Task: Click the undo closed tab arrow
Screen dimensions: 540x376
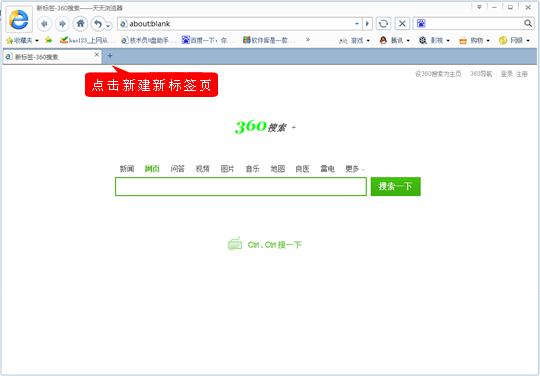Action: [x=98, y=24]
